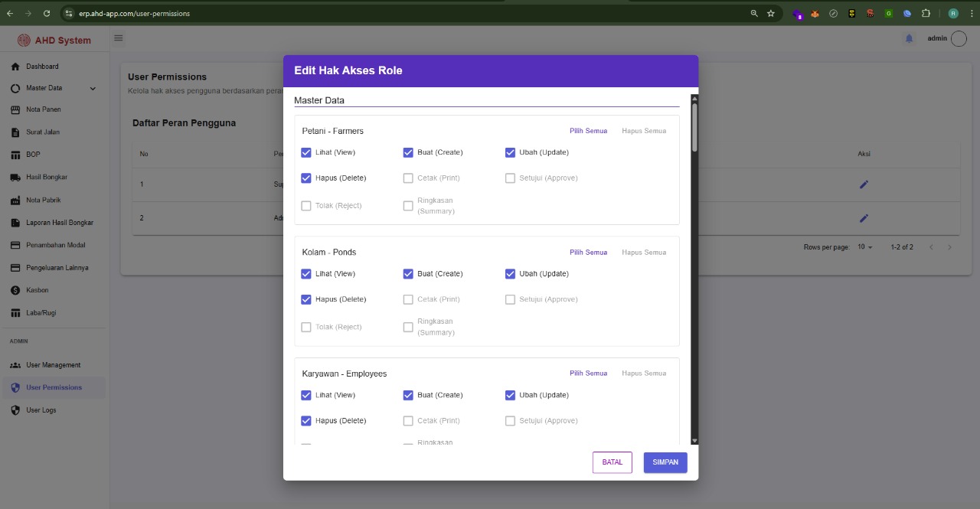
Task: Open Nota Panen from the sidebar
Action: click(44, 109)
